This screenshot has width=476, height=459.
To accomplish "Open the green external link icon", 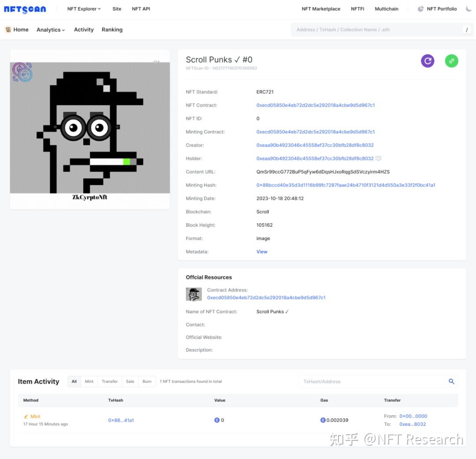I will tap(451, 61).
